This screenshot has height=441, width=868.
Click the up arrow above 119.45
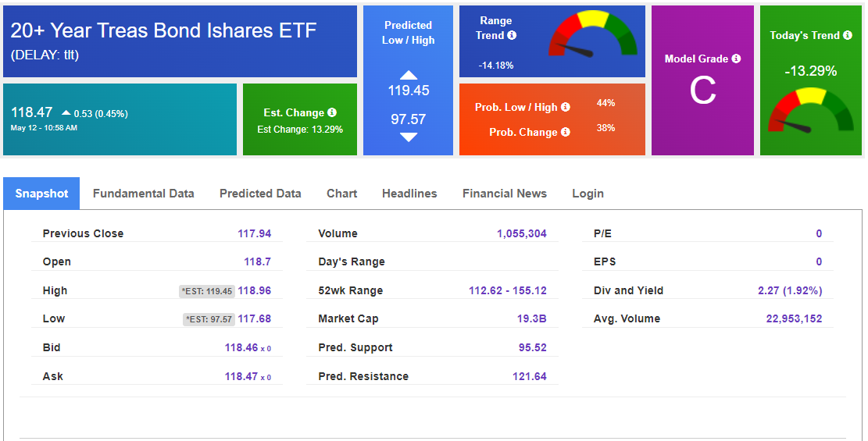[x=409, y=75]
